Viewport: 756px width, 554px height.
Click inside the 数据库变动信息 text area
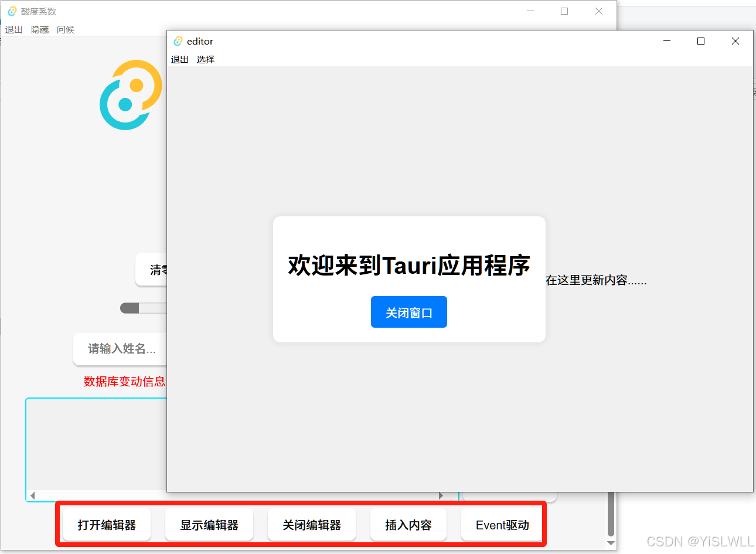(x=94, y=446)
